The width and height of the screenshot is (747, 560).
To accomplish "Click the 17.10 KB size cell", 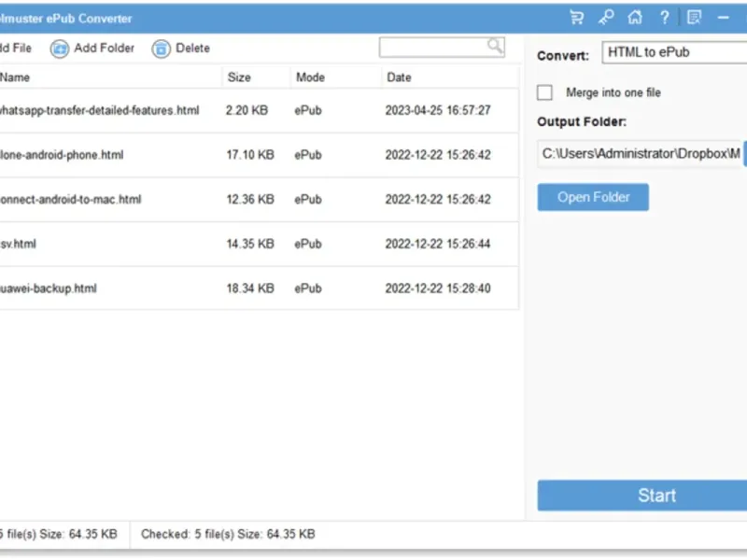I will click(x=250, y=155).
